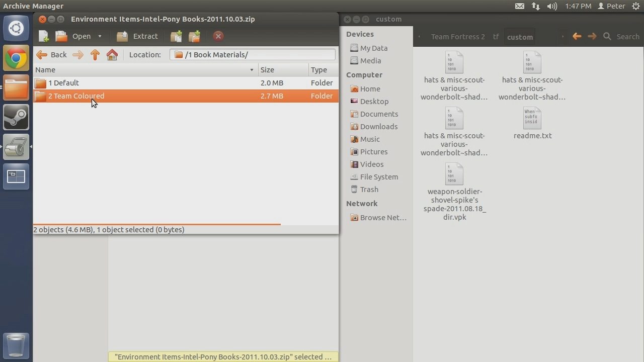The image size is (644, 362).
Task: Launch Steam from the launcher
Action: coord(16,117)
